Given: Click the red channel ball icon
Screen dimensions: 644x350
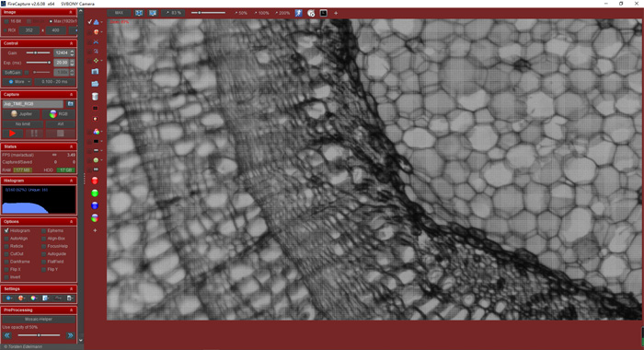Looking at the screenshot, I should point(95,181).
